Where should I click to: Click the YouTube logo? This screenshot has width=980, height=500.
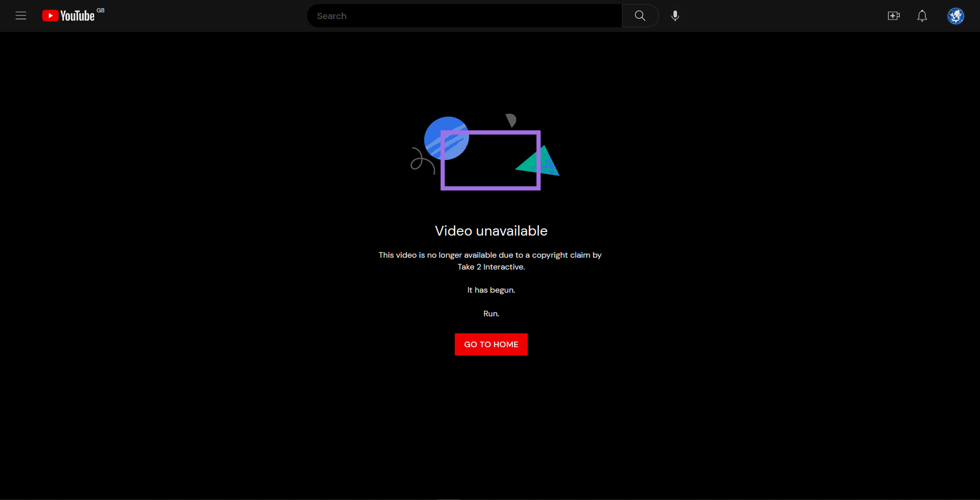click(68, 16)
